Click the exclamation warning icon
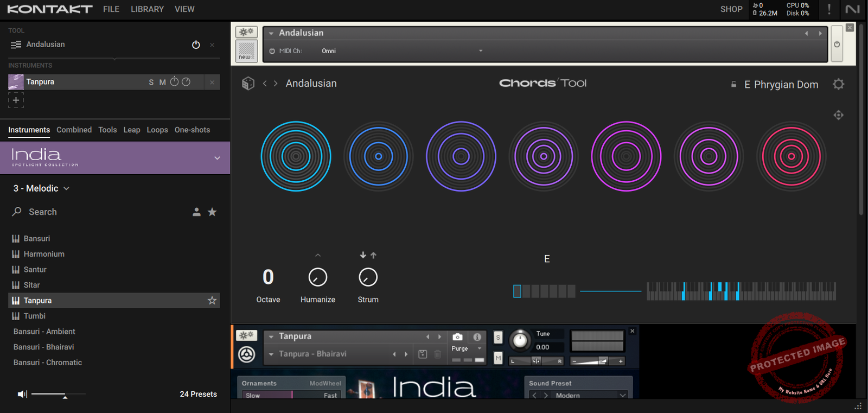The height and width of the screenshot is (413, 868). (x=829, y=9)
